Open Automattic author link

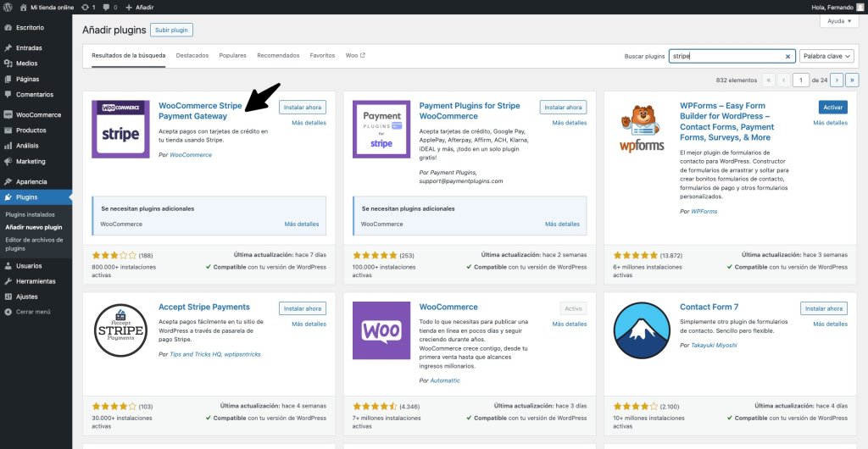[445, 380]
